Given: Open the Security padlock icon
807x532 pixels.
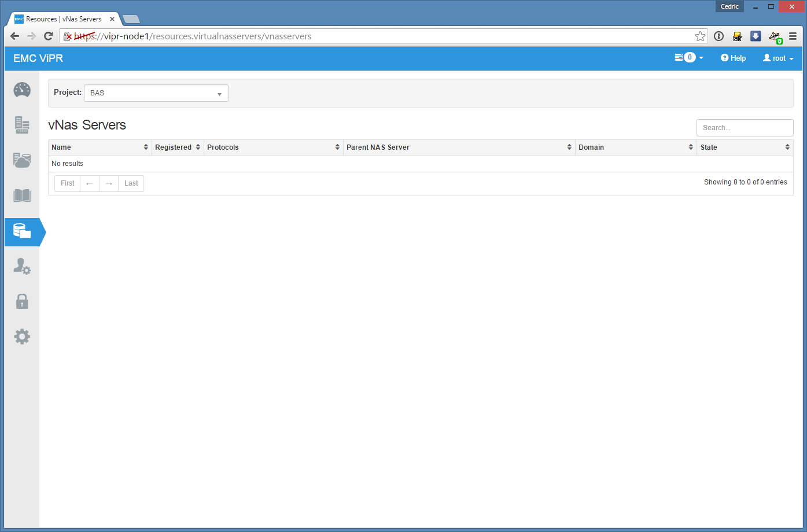Looking at the screenshot, I should click(x=22, y=301).
